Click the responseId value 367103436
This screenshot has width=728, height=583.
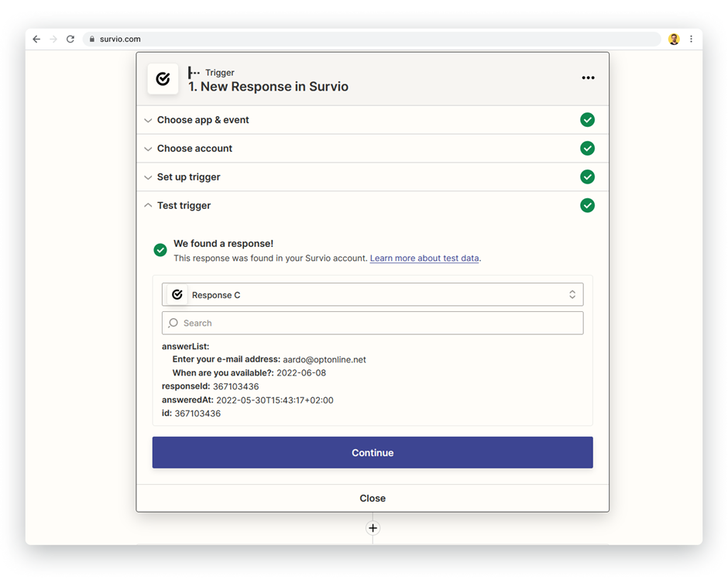pyautogui.click(x=236, y=386)
